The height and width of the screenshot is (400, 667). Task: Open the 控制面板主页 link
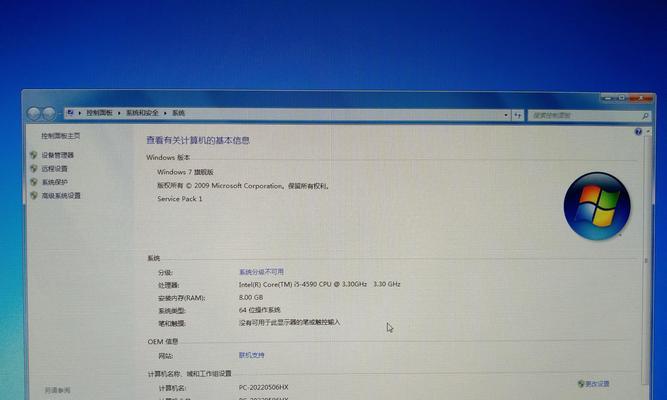point(61,136)
